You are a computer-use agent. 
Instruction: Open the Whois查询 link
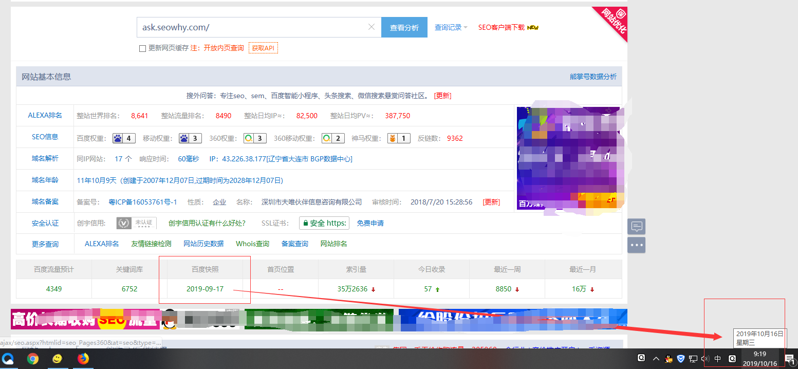[252, 244]
